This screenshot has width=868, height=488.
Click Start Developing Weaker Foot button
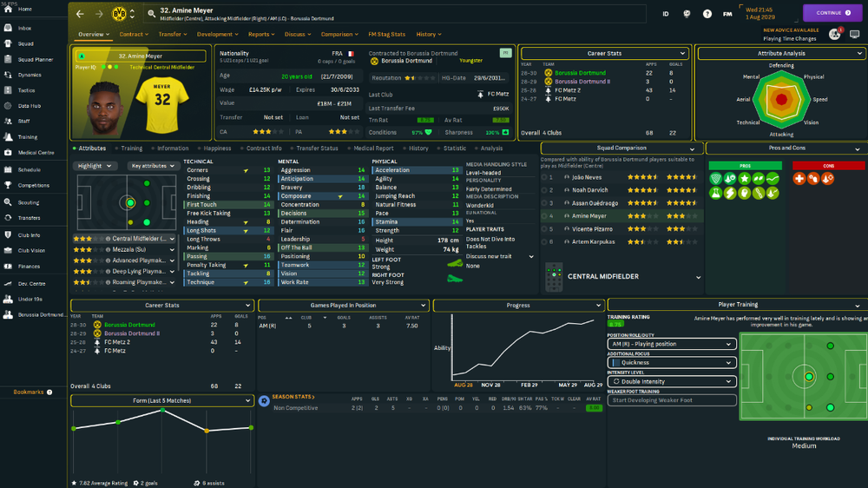click(x=672, y=400)
